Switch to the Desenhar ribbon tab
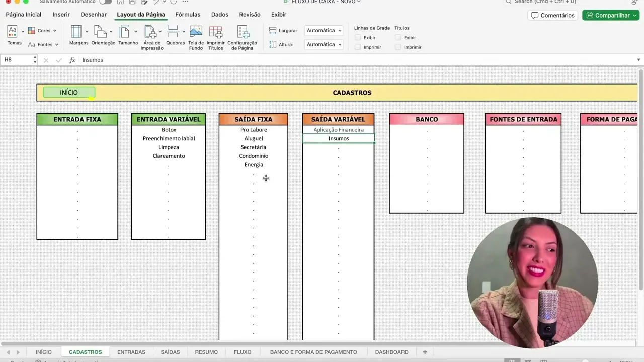The height and width of the screenshot is (362, 644). click(x=94, y=15)
